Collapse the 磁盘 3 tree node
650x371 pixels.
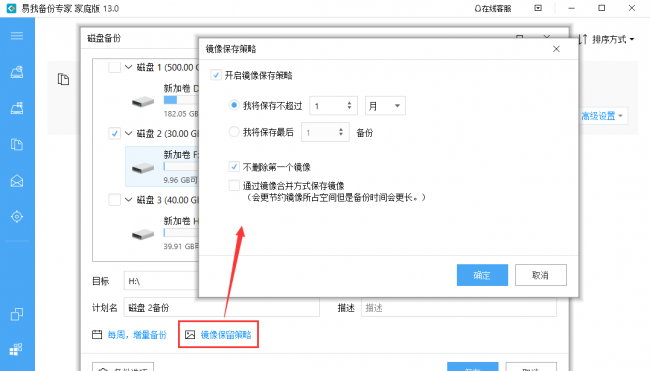129,199
